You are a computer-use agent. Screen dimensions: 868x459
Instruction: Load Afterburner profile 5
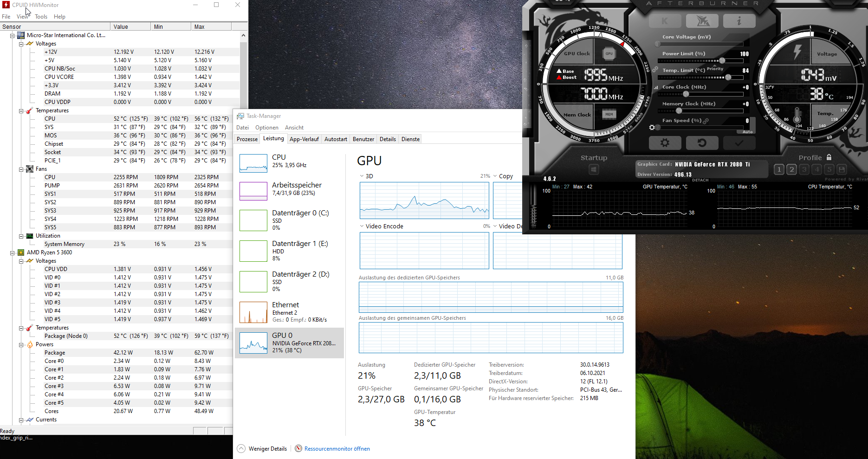(829, 169)
